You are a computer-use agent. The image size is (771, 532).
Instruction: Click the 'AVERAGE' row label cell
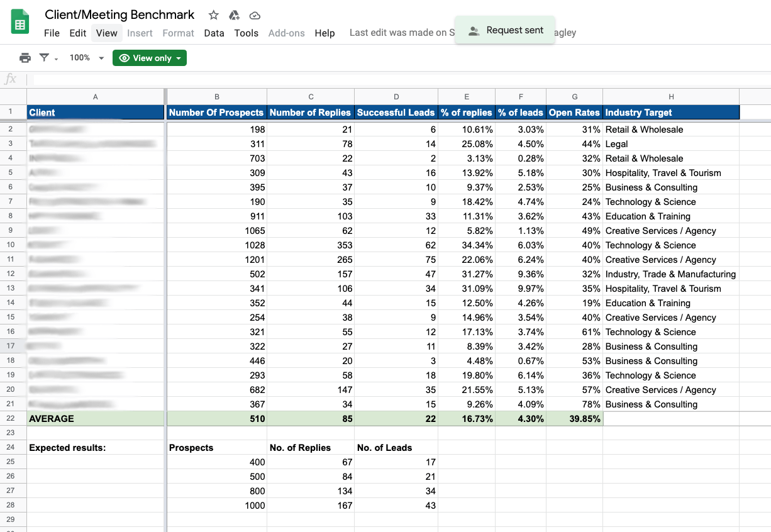(96, 419)
